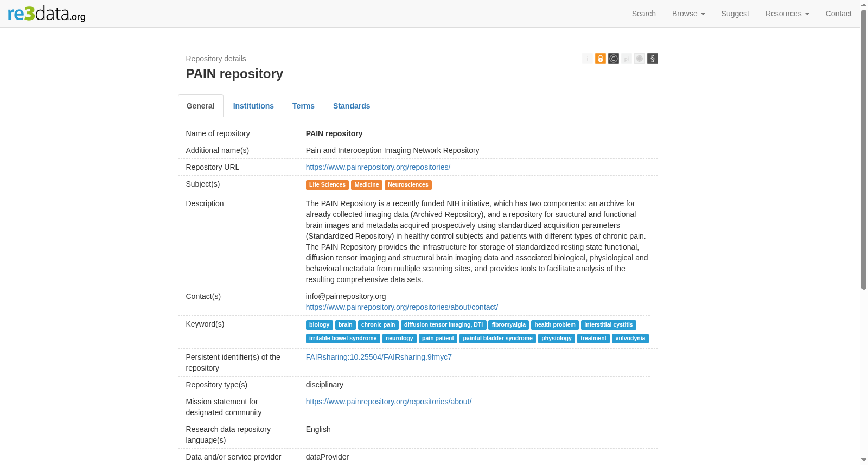Screen dimensions: 868x465
Task: Click the Medicine subject tag
Action: pos(367,185)
